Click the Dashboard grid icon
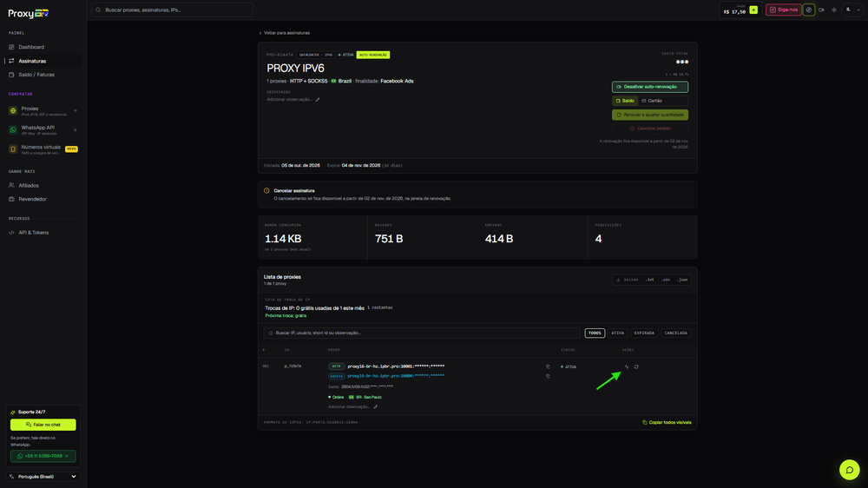 click(x=11, y=47)
